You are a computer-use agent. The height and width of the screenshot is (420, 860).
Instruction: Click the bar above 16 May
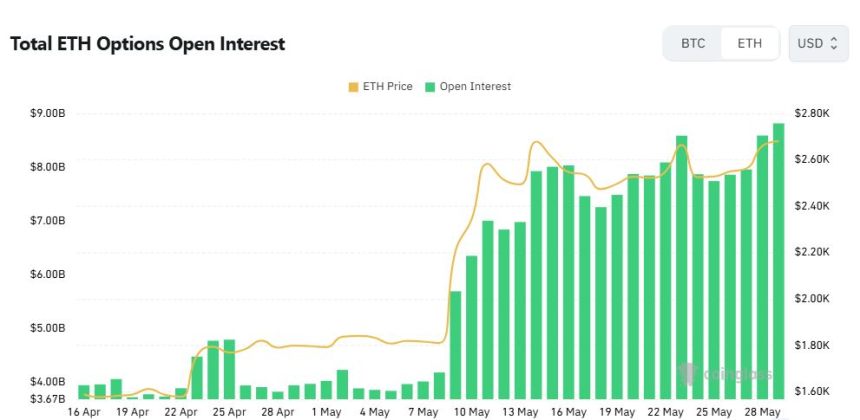pyautogui.click(x=569, y=282)
